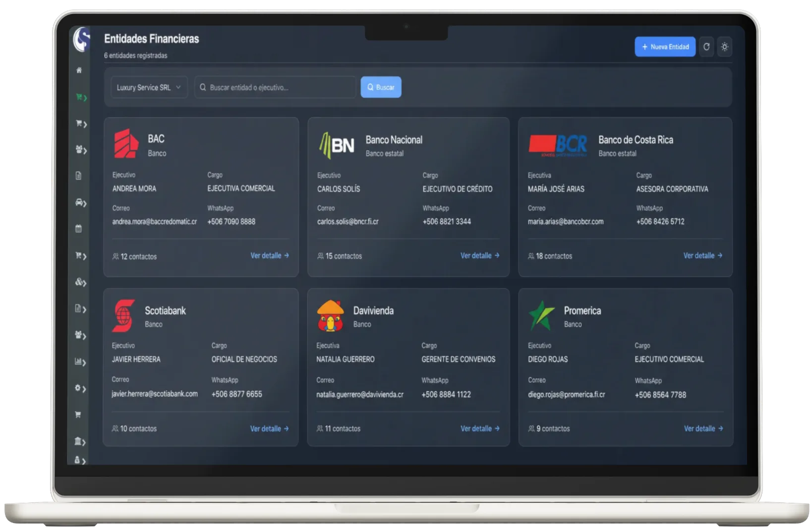Click the Banco Nacional BN logo

tap(337, 145)
